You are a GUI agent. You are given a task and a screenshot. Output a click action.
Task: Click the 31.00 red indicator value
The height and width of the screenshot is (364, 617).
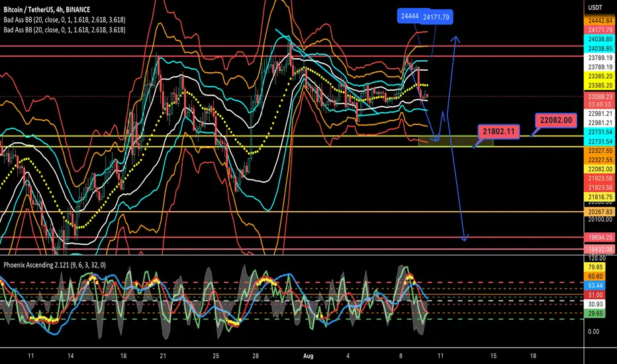[x=595, y=295]
